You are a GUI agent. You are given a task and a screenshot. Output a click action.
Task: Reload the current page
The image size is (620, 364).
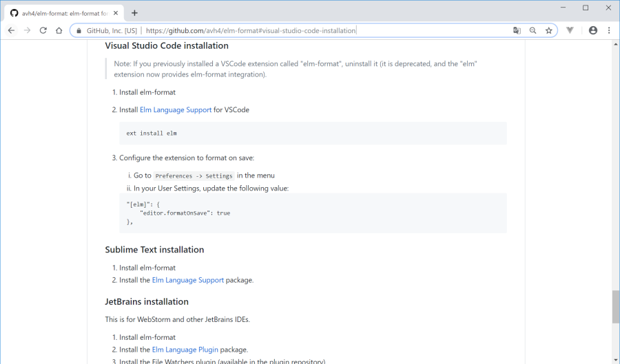(x=43, y=30)
